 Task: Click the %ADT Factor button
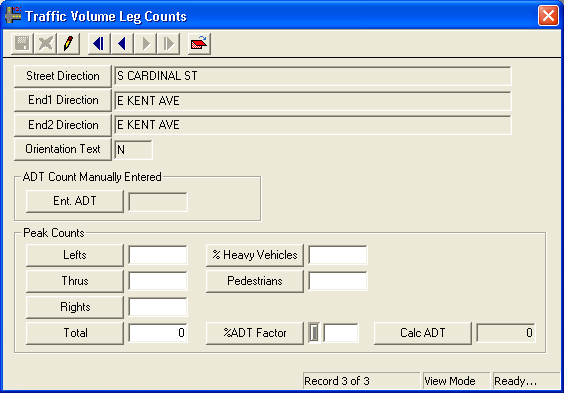[255, 333]
